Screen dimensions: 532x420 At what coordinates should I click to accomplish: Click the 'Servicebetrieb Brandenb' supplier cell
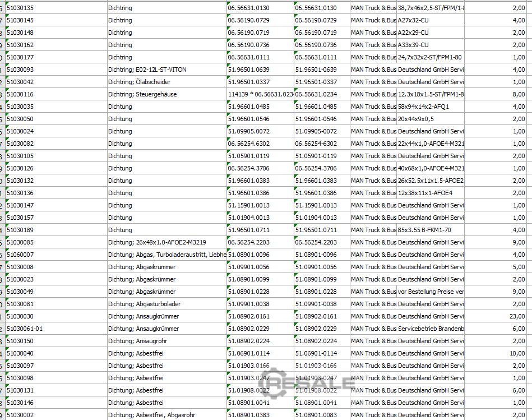(x=407, y=329)
